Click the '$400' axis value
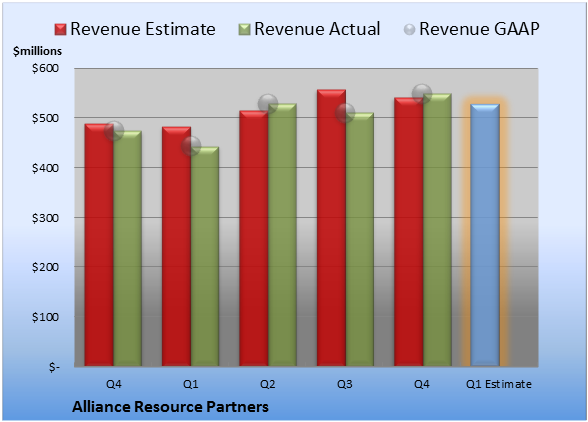588x422 pixels. 45,168
